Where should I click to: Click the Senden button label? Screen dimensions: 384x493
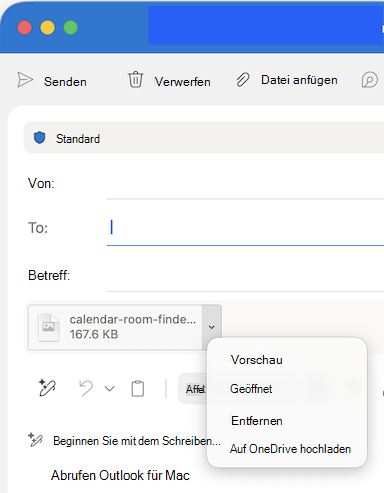[x=65, y=82]
